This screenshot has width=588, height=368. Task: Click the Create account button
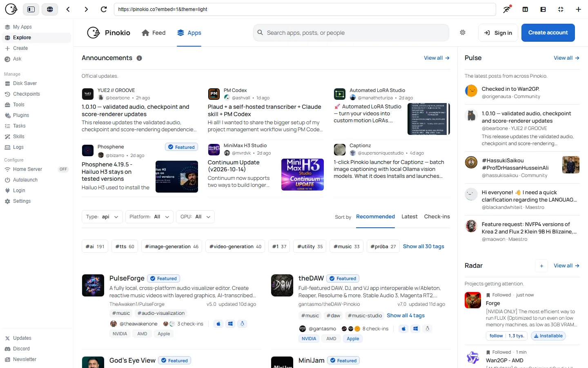tap(548, 33)
